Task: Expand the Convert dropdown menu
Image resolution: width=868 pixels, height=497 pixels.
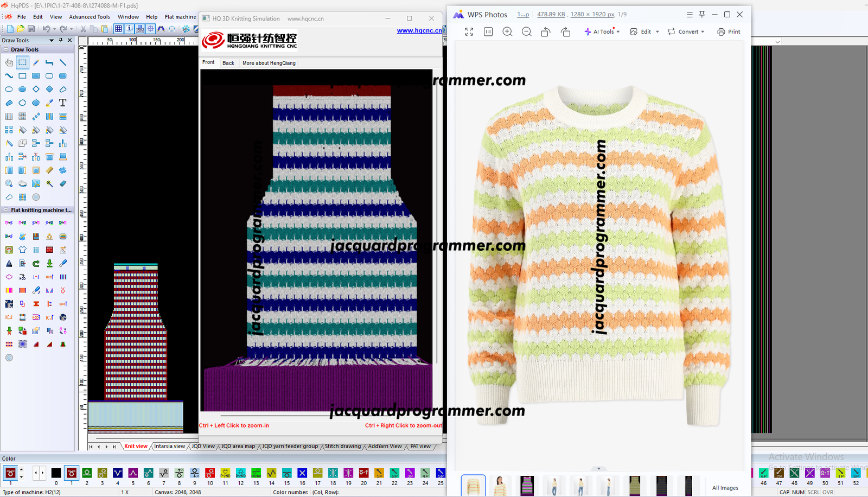Action: click(x=686, y=32)
